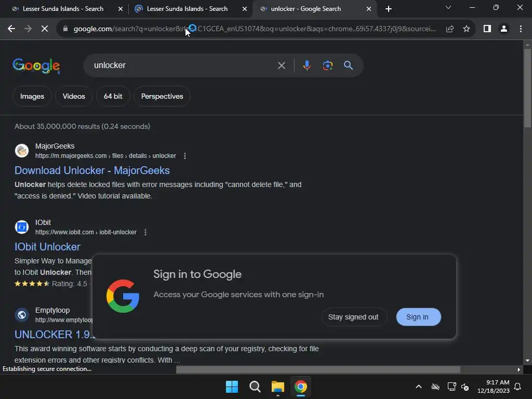Viewport: 532px width, 399px height.
Task: Apply the 64 bit filter chip
Action: (113, 96)
